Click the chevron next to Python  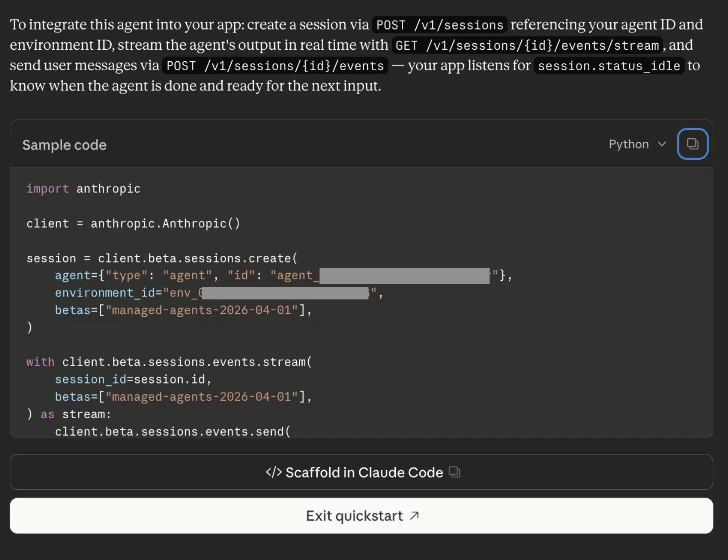662,144
